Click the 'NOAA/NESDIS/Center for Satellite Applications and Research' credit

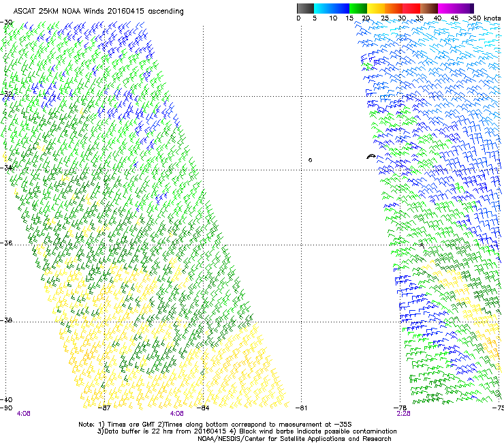294,439
